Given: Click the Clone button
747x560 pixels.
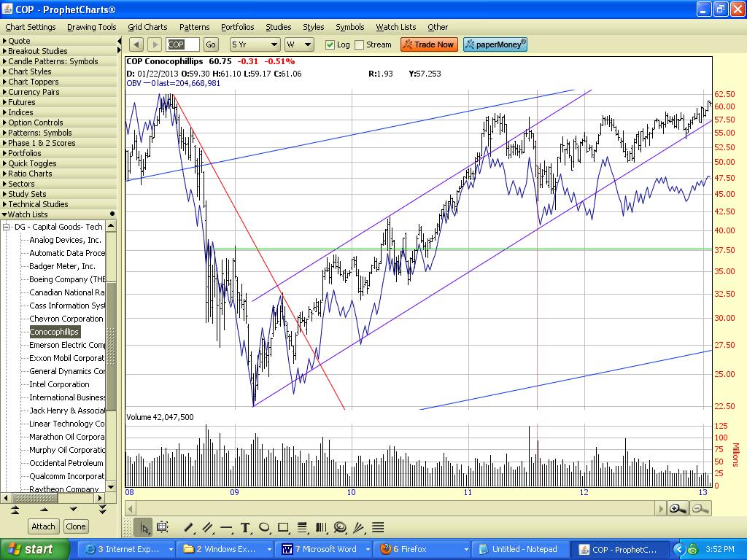Looking at the screenshot, I should click(x=76, y=526).
